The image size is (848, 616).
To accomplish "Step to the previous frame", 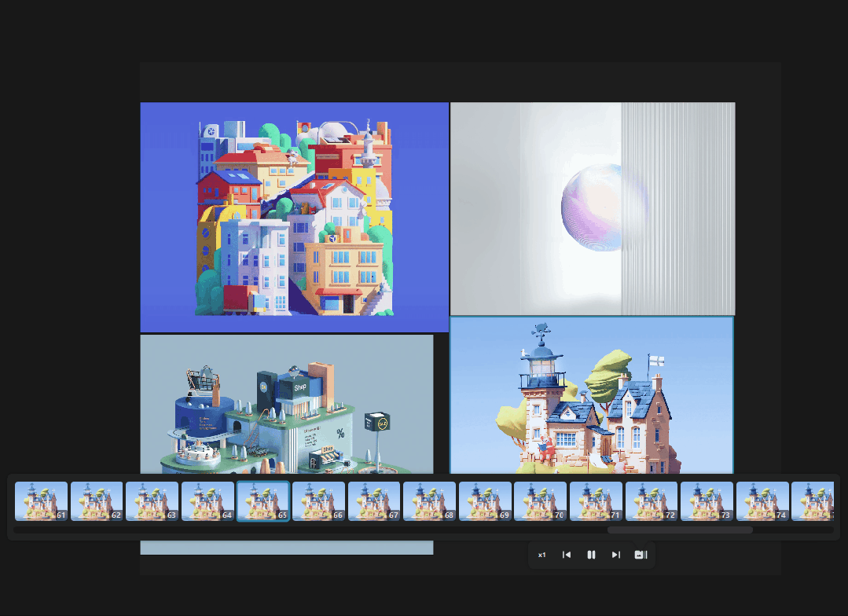I will [x=566, y=555].
